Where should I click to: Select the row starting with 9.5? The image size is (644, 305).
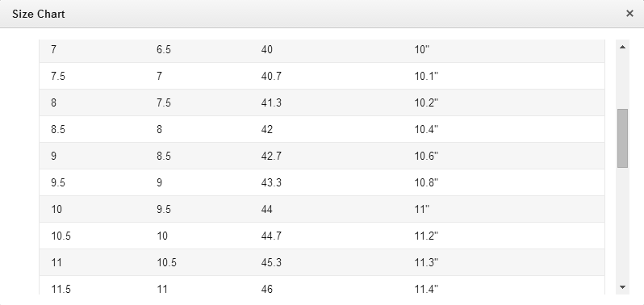(322, 182)
